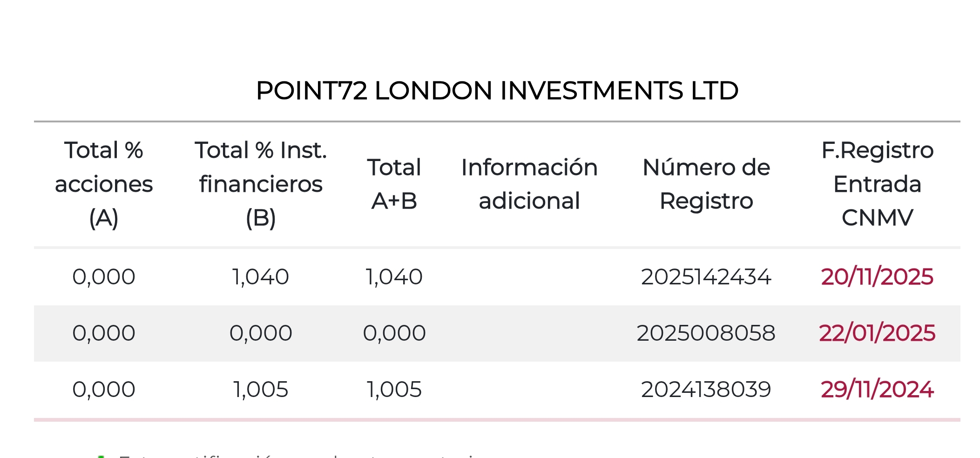
Task: Click the acciones (A) value in the 20/11/2025 row
Action: tap(104, 277)
